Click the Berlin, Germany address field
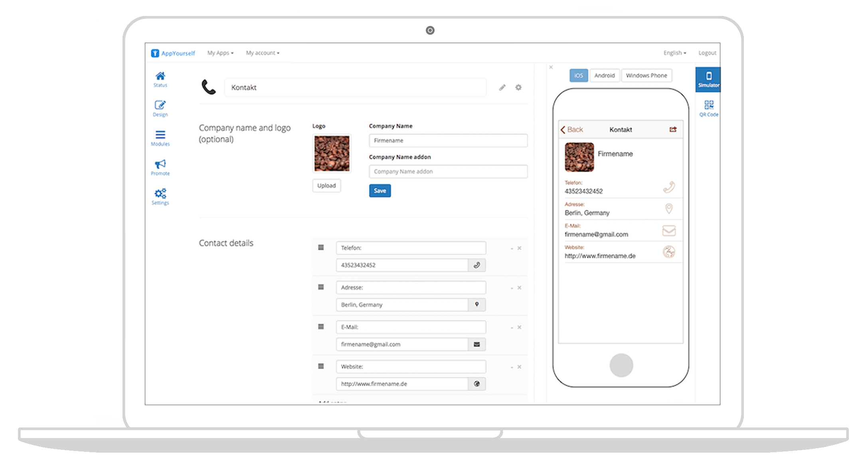Image resolution: width=868 pixels, height=469 pixels. pyautogui.click(x=402, y=305)
